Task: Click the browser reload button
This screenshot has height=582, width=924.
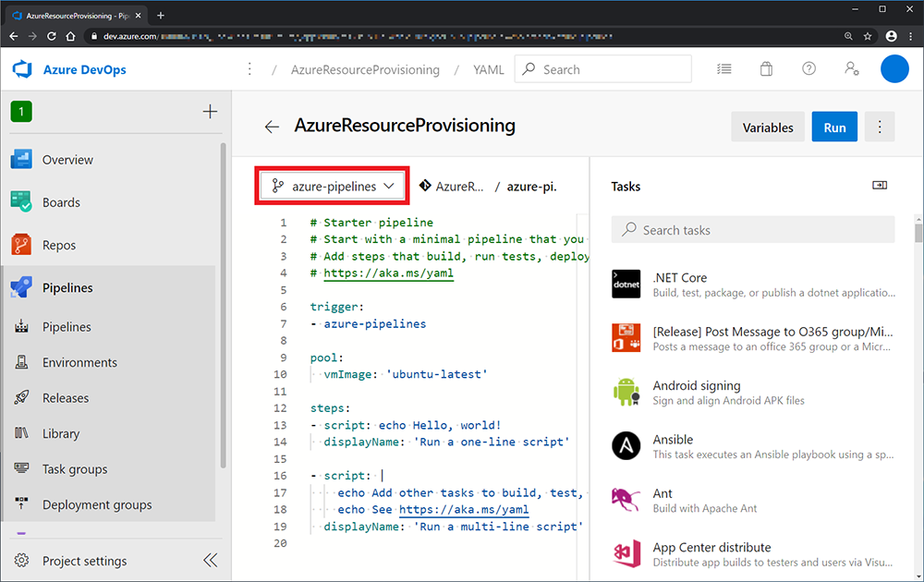Action: (x=51, y=36)
